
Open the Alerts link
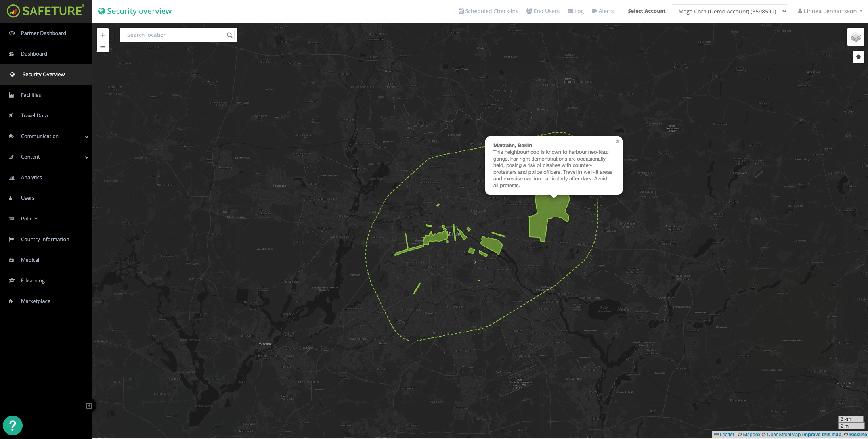point(602,11)
